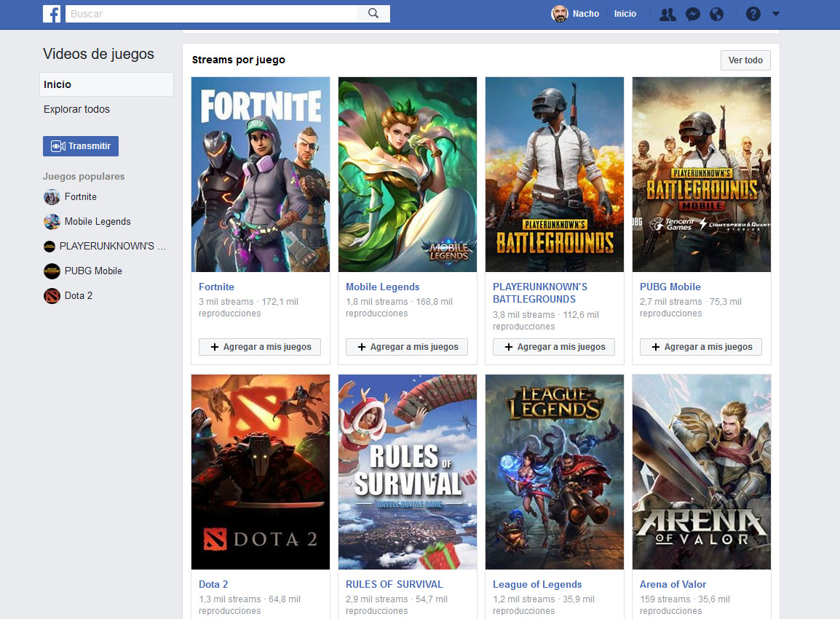Image resolution: width=840 pixels, height=619 pixels.
Task: Open PUBG Mobile in popular games list
Action: click(93, 271)
